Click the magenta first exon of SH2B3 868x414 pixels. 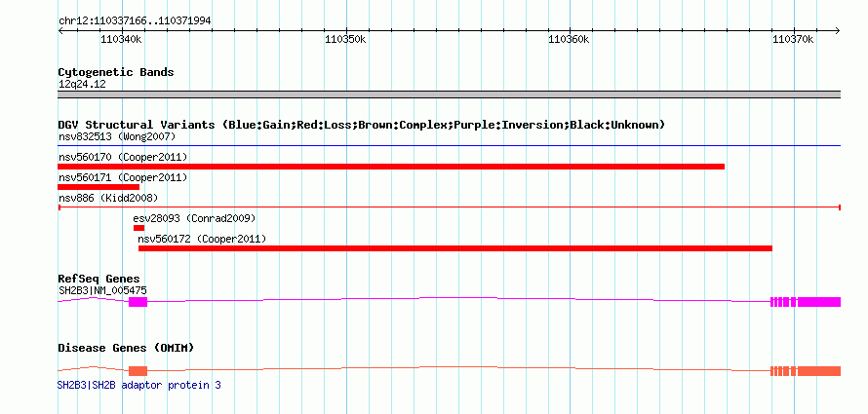click(x=138, y=302)
